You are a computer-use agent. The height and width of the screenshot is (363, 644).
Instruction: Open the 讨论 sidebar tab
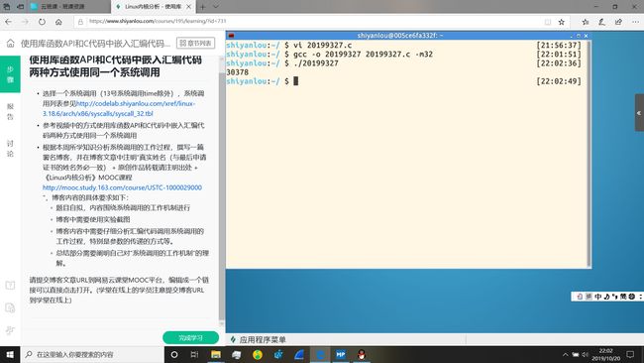pyautogui.click(x=10, y=149)
